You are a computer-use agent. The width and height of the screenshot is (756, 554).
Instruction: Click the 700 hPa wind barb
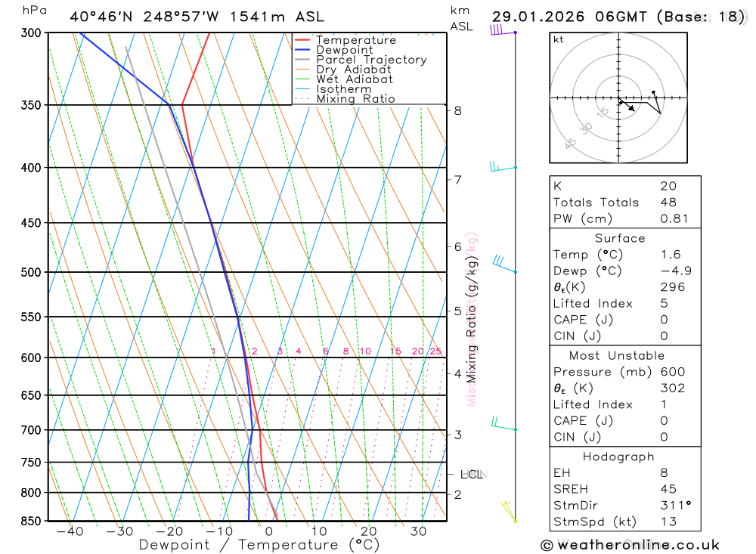[504, 424]
